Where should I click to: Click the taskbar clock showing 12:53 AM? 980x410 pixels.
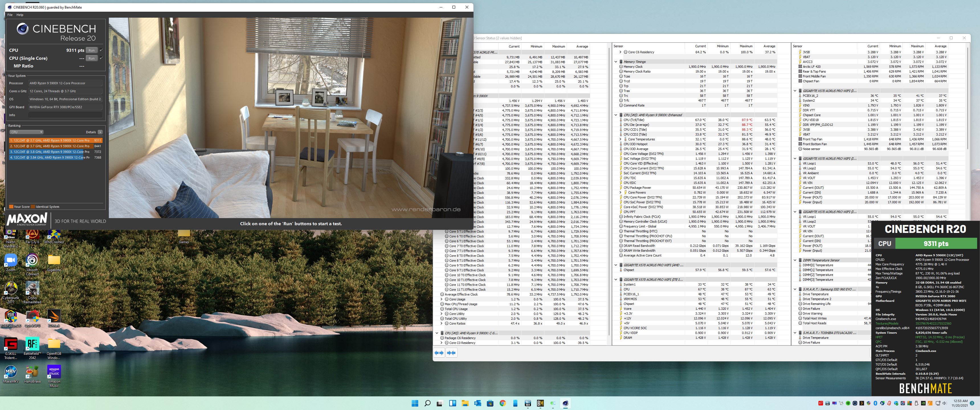960,403
